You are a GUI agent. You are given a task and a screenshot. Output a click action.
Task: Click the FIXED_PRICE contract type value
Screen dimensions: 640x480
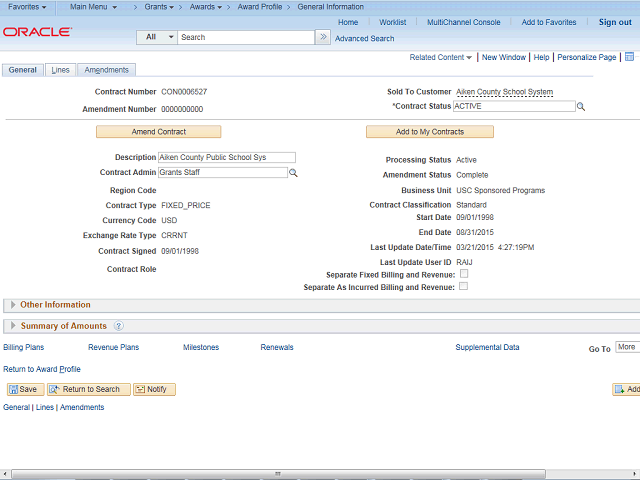[186, 205]
